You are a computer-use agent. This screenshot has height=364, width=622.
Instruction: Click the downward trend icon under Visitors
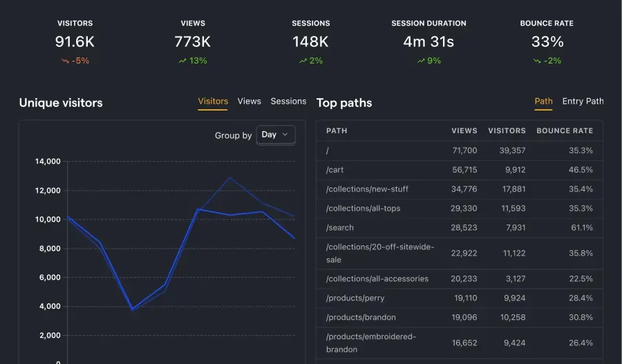pos(65,61)
